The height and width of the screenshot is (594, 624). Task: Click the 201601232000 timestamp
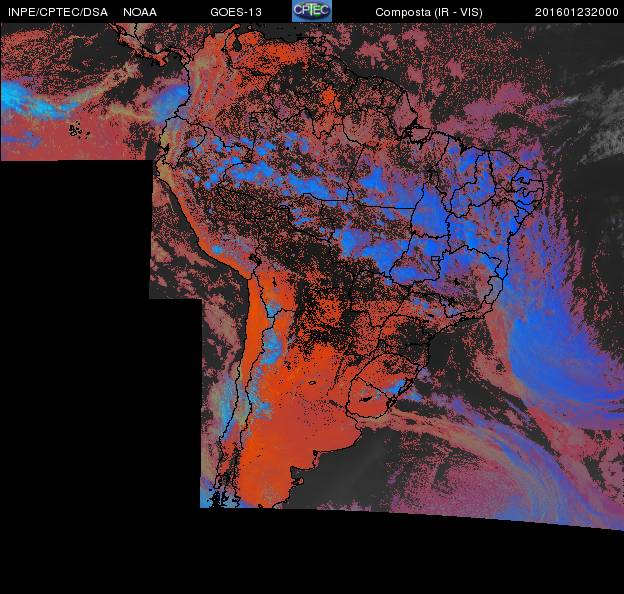click(577, 12)
